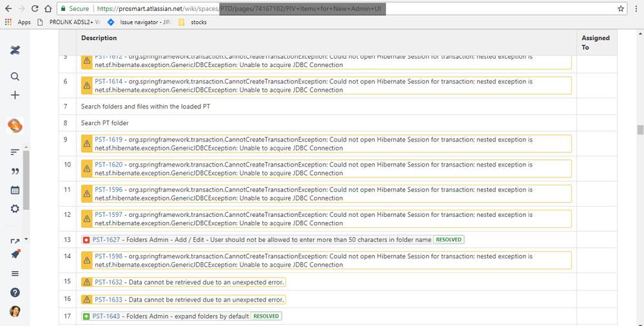Image resolution: width=644 pixels, height=326 pixels.
Task: Open the PROLiNK ADSL2+ bookmark
Action: pos(68,22)
